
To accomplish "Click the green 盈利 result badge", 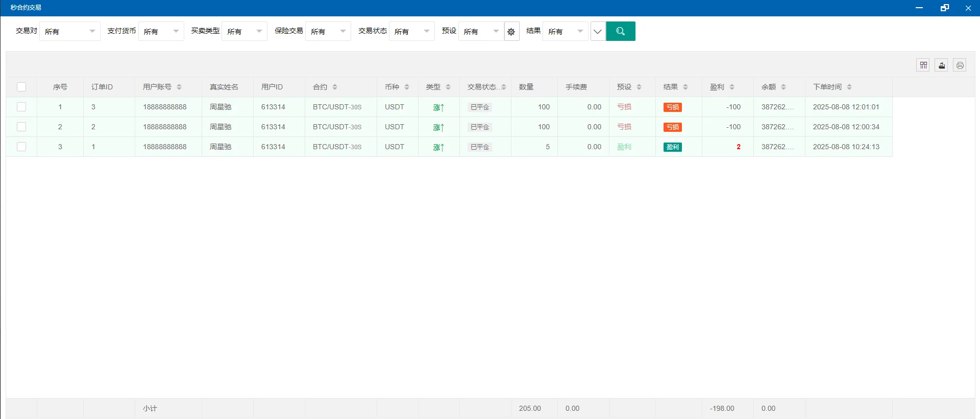I will point(673,147).
